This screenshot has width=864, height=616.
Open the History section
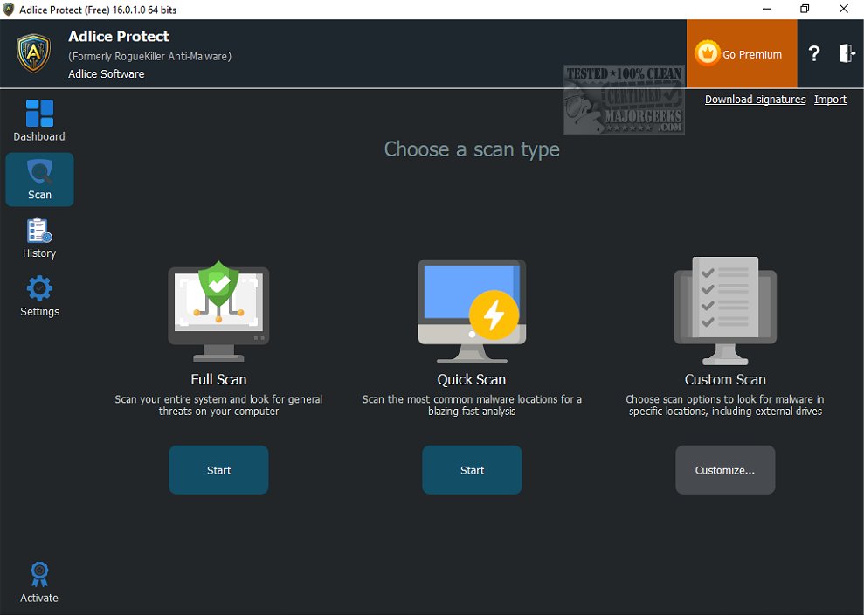click(39, 238)
